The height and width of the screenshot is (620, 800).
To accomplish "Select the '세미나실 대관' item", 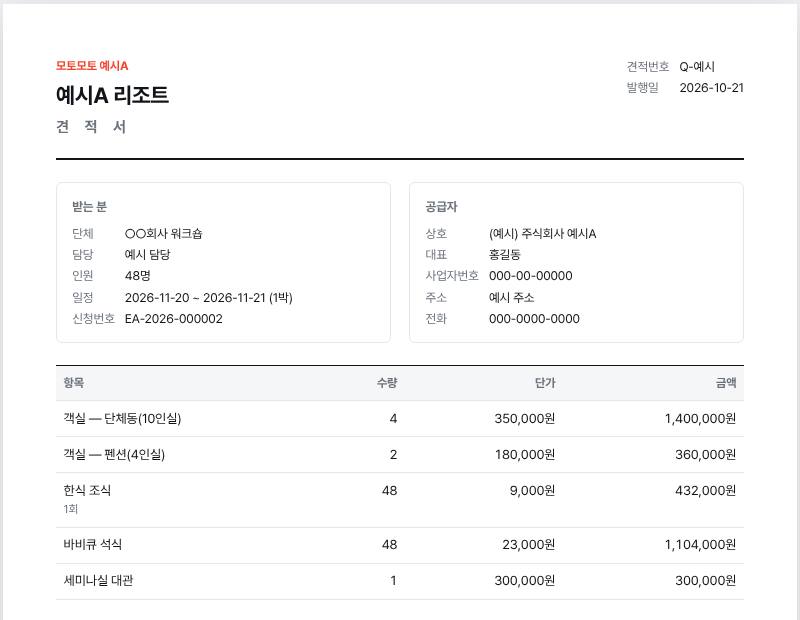I will click(x=98, y=581).
